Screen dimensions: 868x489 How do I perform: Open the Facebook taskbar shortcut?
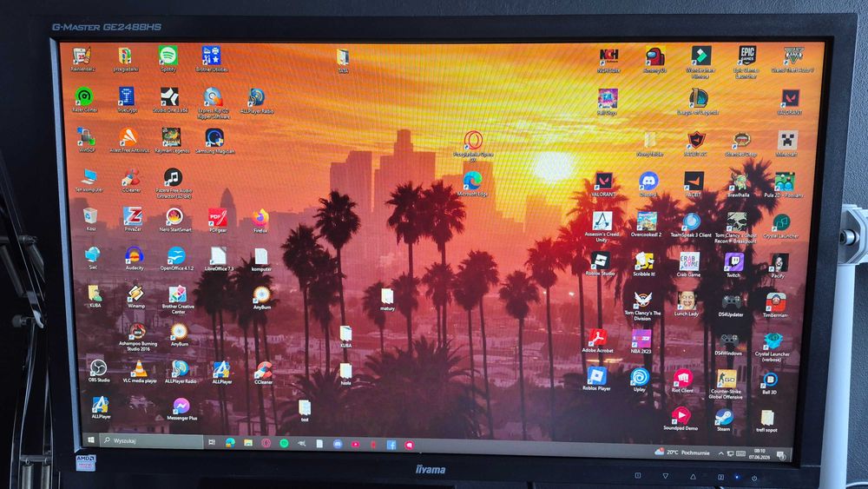[x=391, y=445]
